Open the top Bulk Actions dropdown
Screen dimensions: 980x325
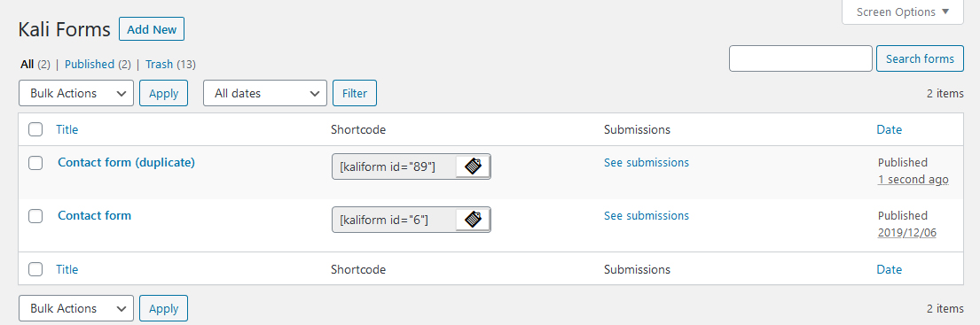(76, 93)
